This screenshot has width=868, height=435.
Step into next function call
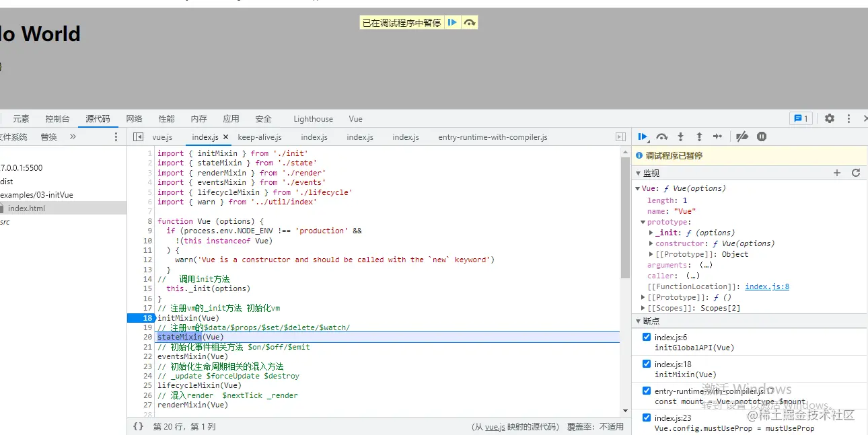click(x=681, y=136)
